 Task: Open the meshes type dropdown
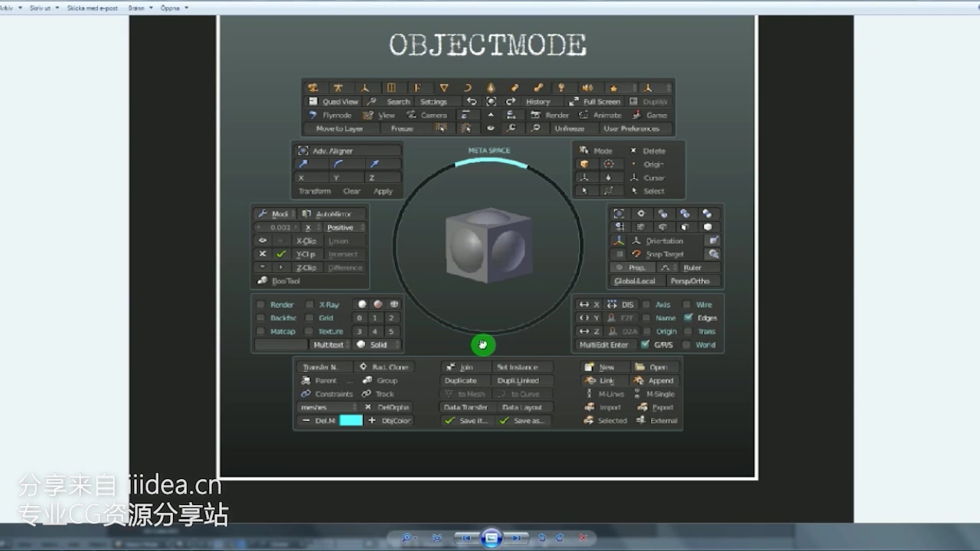[x=327, y=407]
